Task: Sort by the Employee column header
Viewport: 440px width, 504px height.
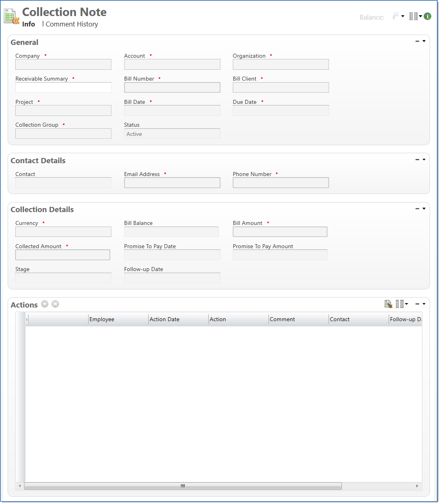Action: click(118, 320)
